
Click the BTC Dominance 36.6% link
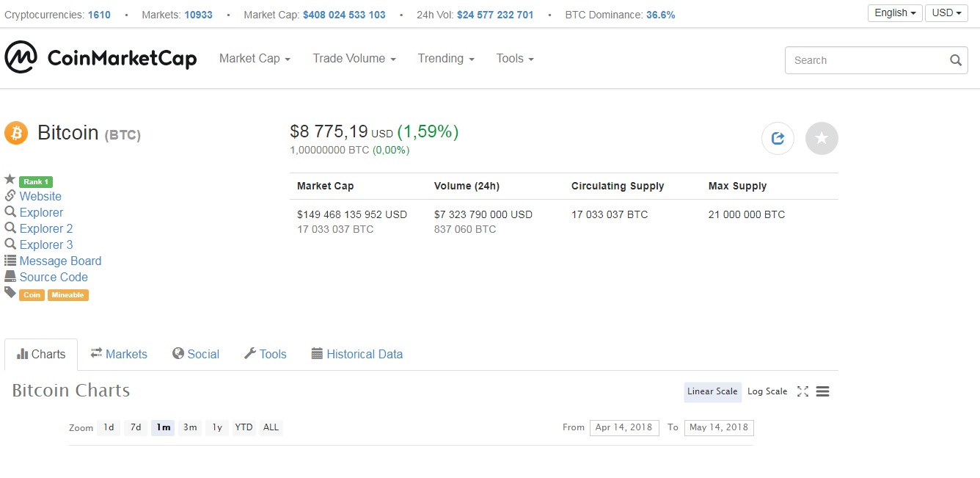[660, 15]
